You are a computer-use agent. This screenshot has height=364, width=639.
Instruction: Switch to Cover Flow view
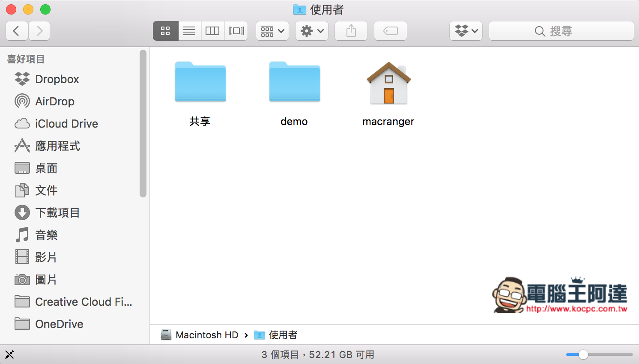[x=236, y=31]
